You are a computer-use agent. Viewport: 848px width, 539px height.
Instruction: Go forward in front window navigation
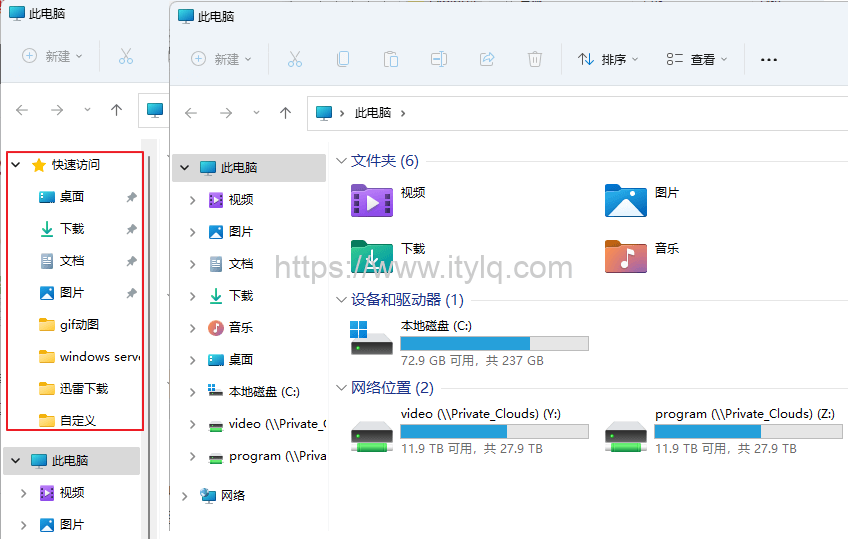226,113
